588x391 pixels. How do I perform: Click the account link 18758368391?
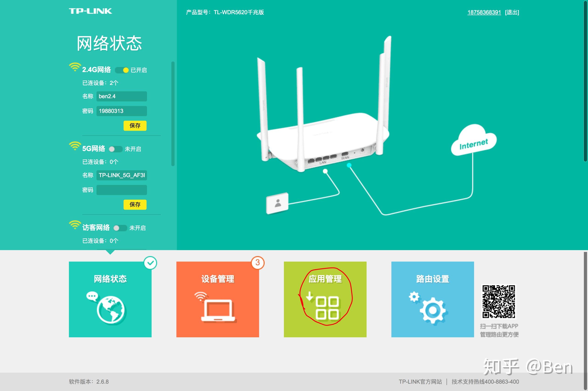pos(484,12)
